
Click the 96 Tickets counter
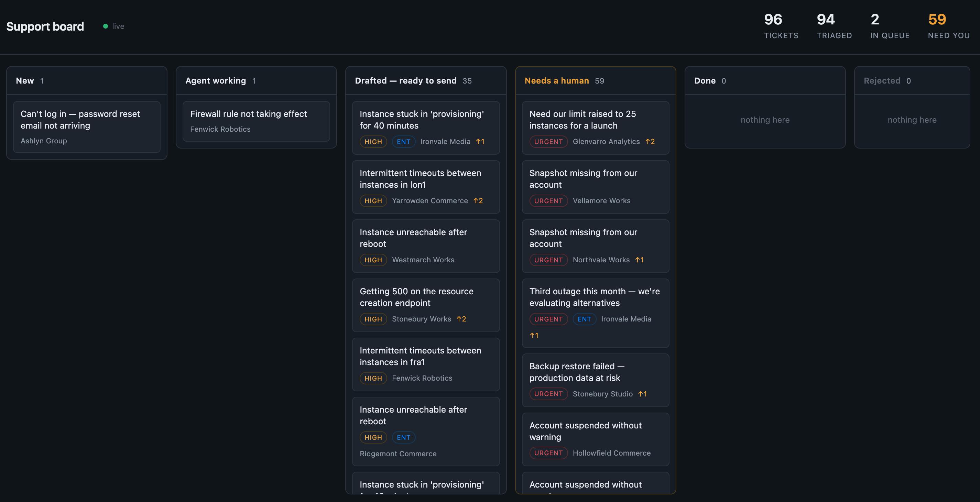(x=781, y=26)
